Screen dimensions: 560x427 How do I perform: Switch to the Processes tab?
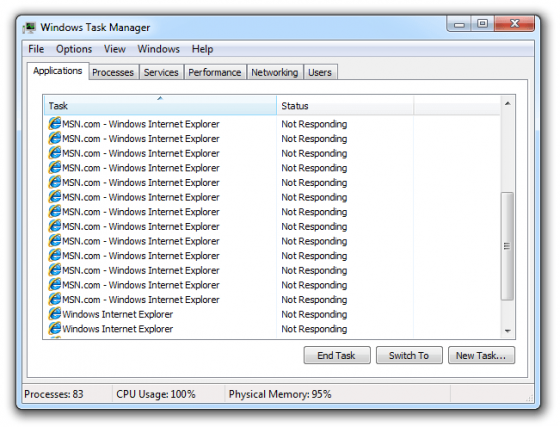point(113,72)
